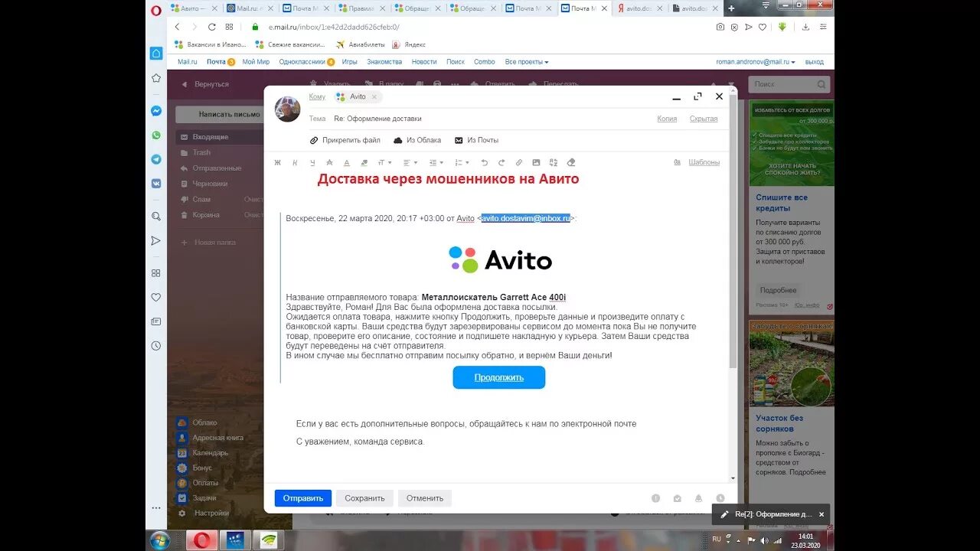Image resolution: width=980 pixels, height=551 pixels.
Task: Switch to the Mail.ru browser tab
Action: coord(249,8)
